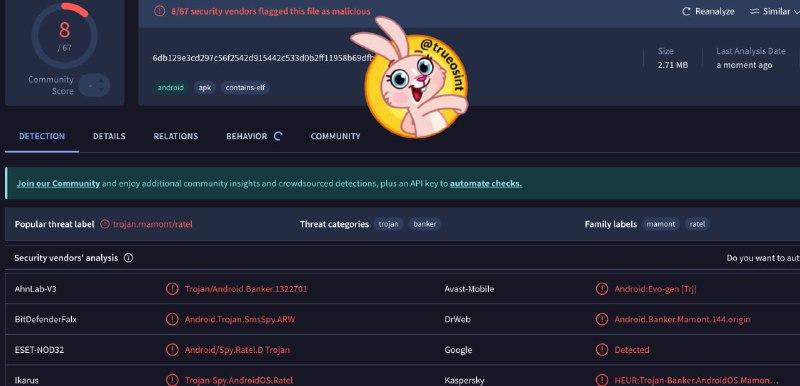The width and height of the screenshot is (800, 386).
Task: Click 'Android.Trojan.SmsSpy.ARW' detection name
Action: (240, 320)
